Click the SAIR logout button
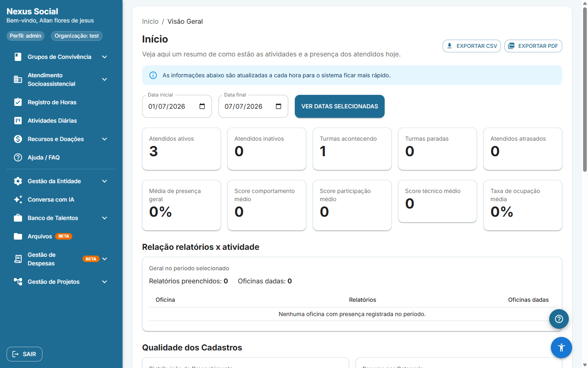The image size is (588, 368). point(24,354)
